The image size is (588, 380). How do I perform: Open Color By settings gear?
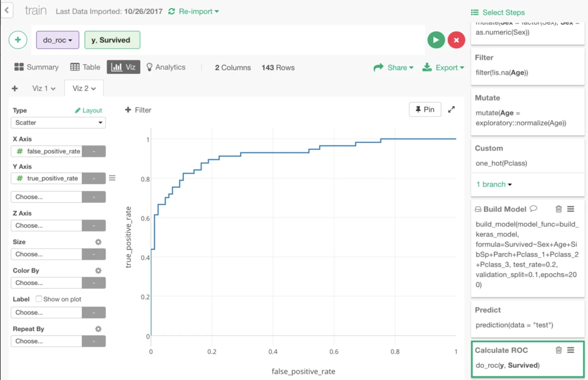[98, 271]
